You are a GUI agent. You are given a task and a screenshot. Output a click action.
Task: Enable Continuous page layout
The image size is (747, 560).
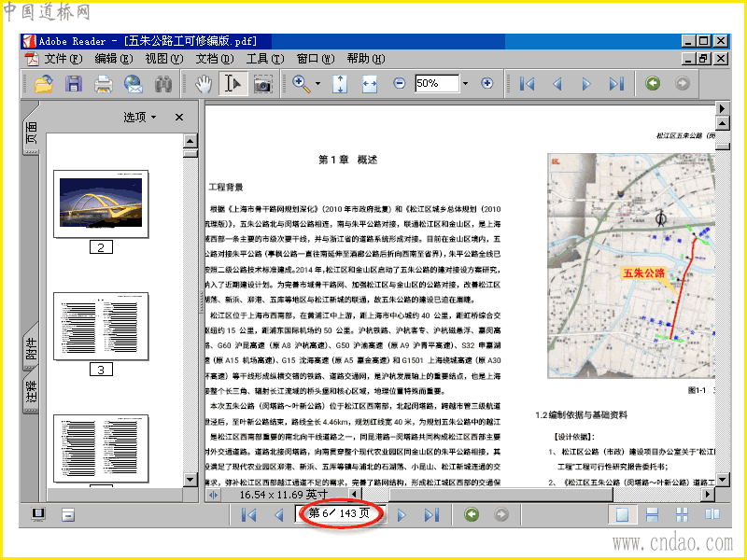652,514
